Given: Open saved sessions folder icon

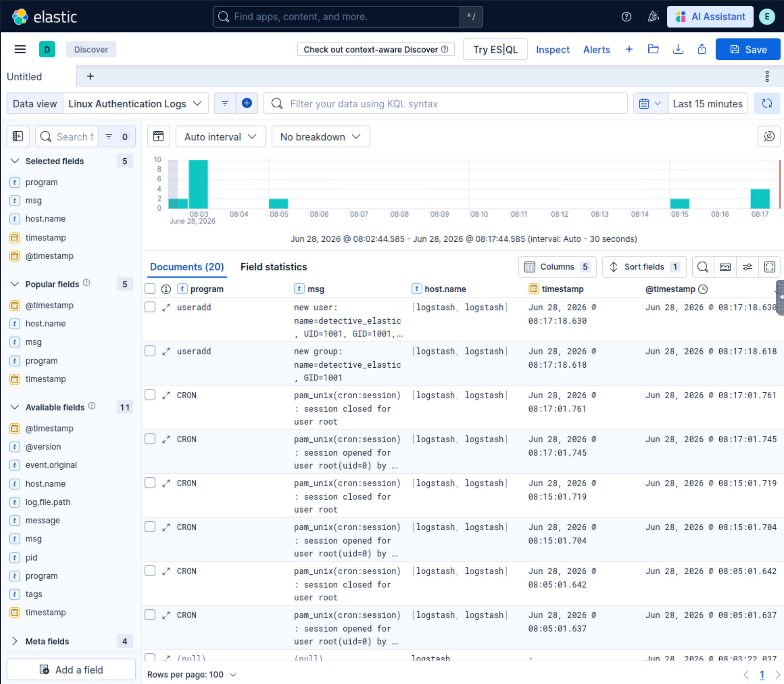Looking at the screenshot, I should (x=653, y=50).
